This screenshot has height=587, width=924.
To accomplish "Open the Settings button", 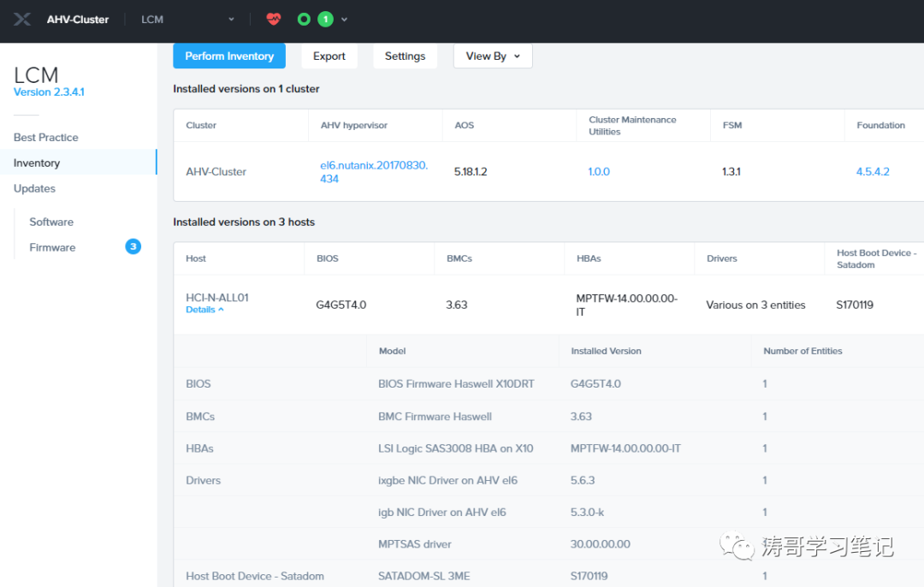I will pyautogui.click(x=405, y=56).
